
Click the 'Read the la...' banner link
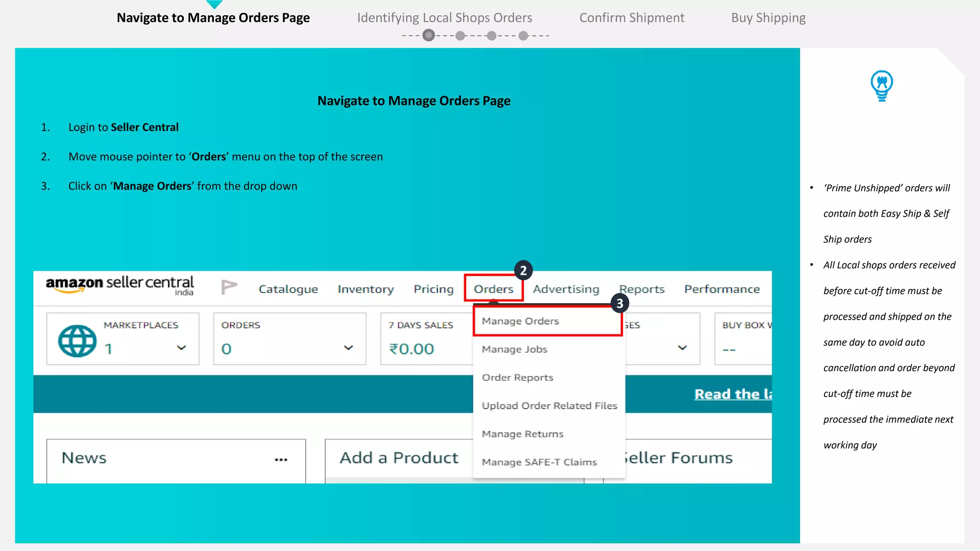pos(733,394)
